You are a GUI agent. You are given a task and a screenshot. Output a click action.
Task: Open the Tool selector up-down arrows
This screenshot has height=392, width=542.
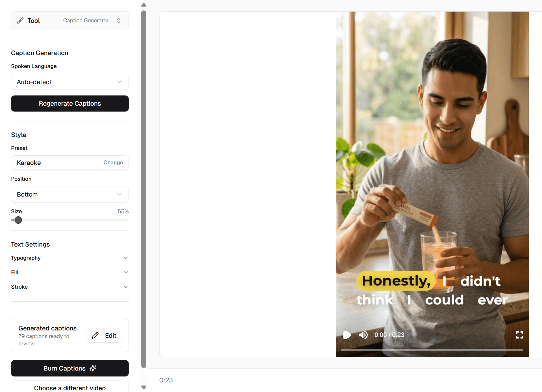[119, 21]
